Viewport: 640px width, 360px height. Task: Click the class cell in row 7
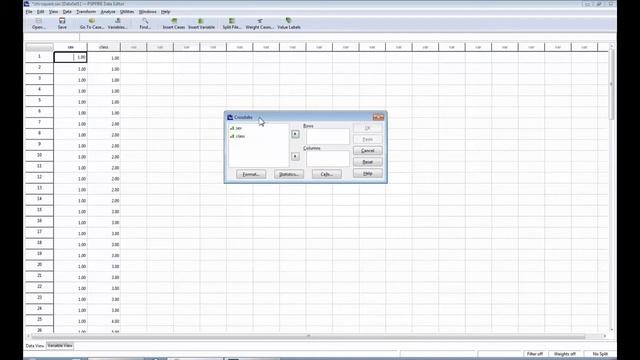click(x=104, y=124)
